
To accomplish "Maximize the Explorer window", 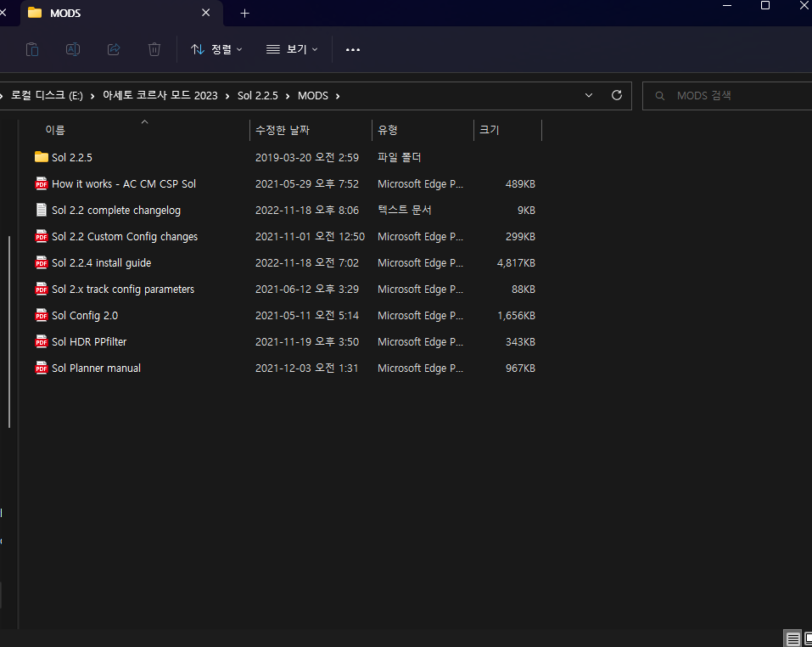I will (x=764, y=5).
